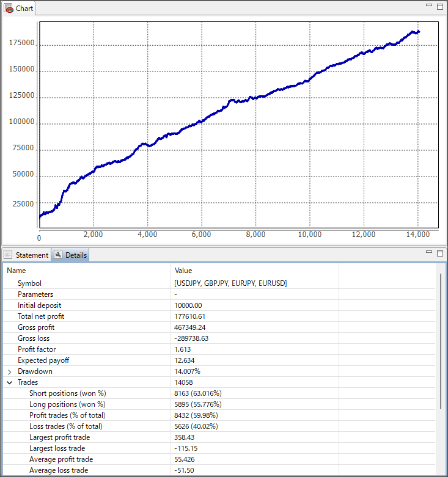Click the profit factor value 1.613
Viewport: 448px width, 477px height.
182,349
